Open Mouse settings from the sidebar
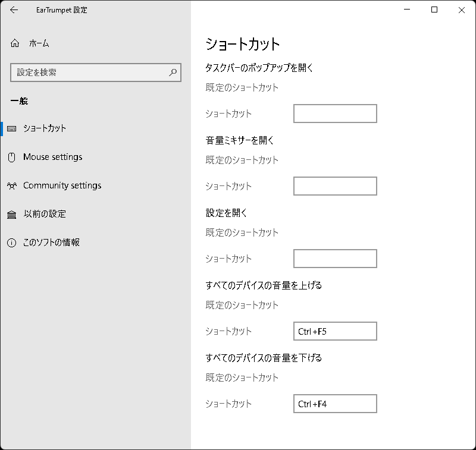 54,156
